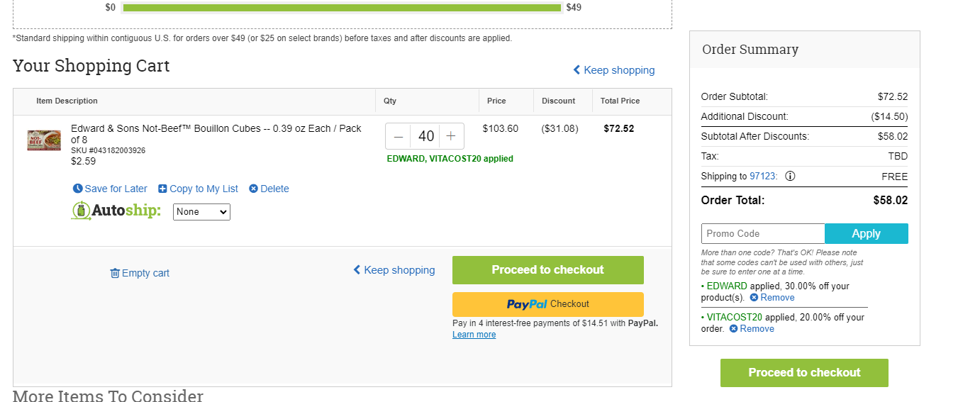Image resolution: width=980 pixels, height=402 pixels.
Task: Remove the EDWARD promo code
Action: pyautogui.click(x=772, y=298)
